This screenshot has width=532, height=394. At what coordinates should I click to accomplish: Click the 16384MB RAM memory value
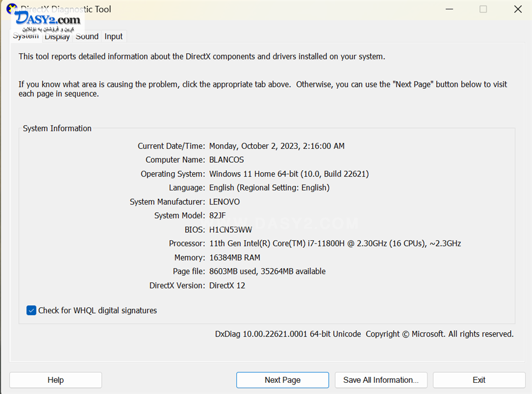pos(235,258)
